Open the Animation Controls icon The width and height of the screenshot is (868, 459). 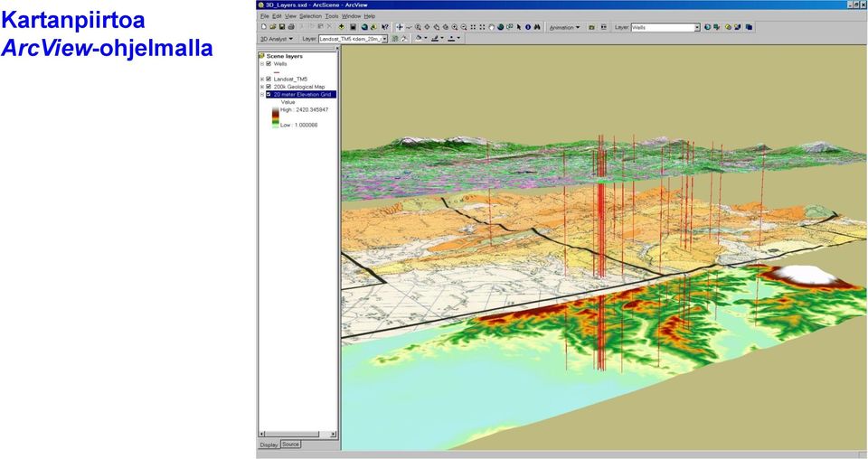pos(604,26)
